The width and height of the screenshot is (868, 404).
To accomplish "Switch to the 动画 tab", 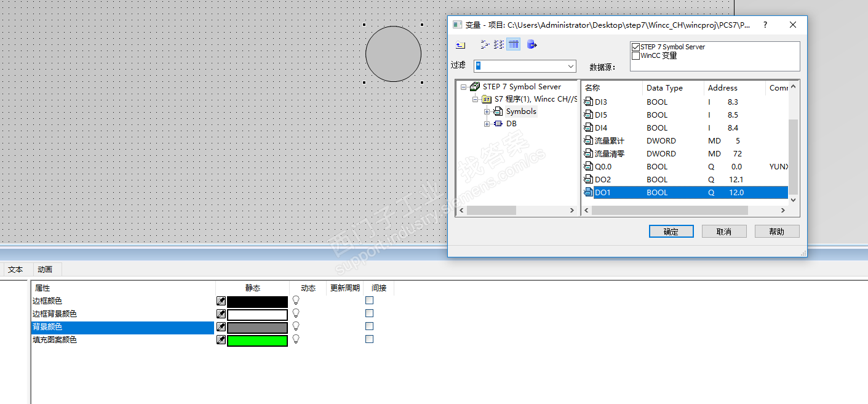I will (x=45, y=270).
